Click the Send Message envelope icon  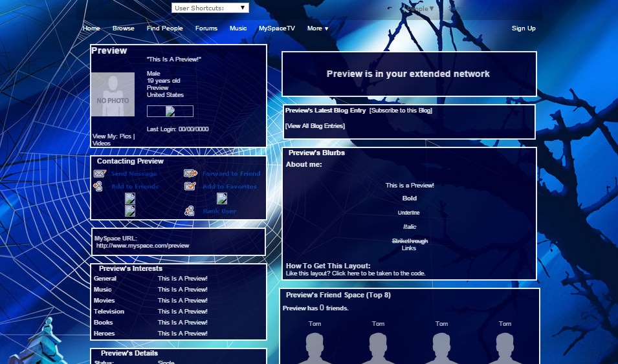100,173
